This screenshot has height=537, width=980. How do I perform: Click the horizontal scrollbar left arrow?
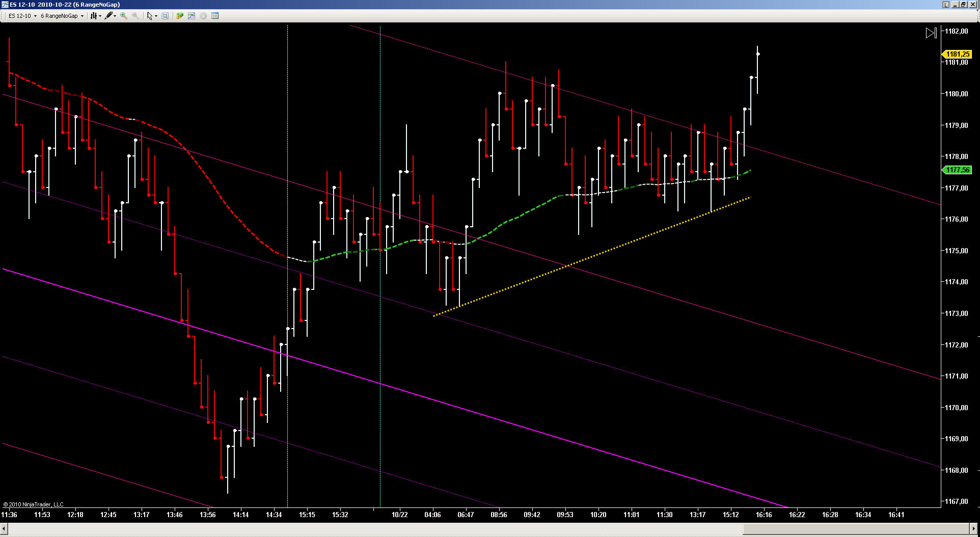pos(5,528)
